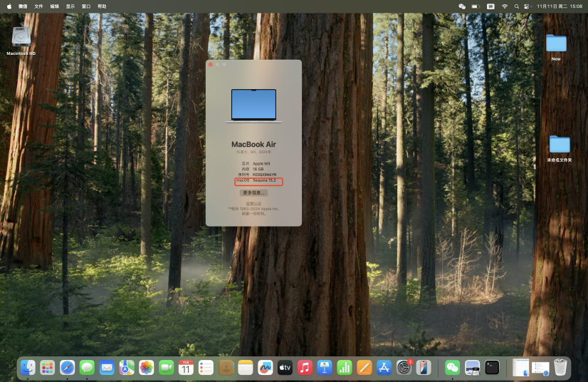Open the 编辑 menu
Image resolution: width=588 pixels, height=382 pixels.
click(x=55, y=6)
